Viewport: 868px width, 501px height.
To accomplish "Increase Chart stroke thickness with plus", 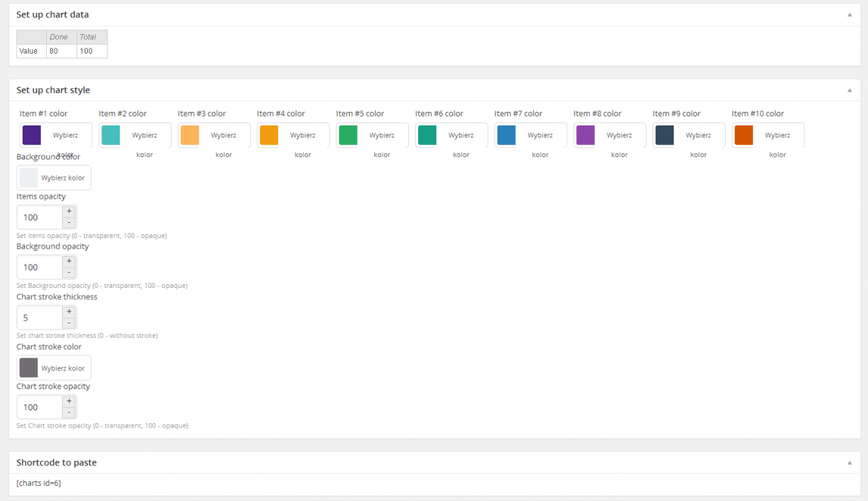I will tap(69, 312).
